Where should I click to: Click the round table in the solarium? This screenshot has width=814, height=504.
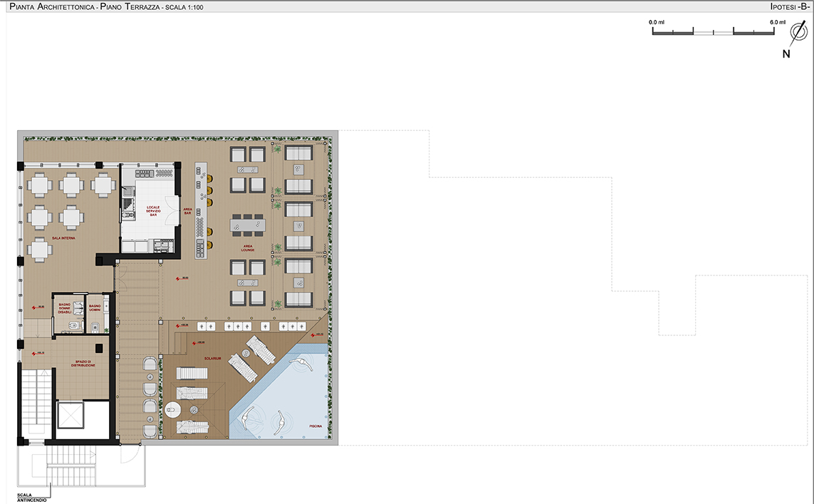(x=173, y=409)
